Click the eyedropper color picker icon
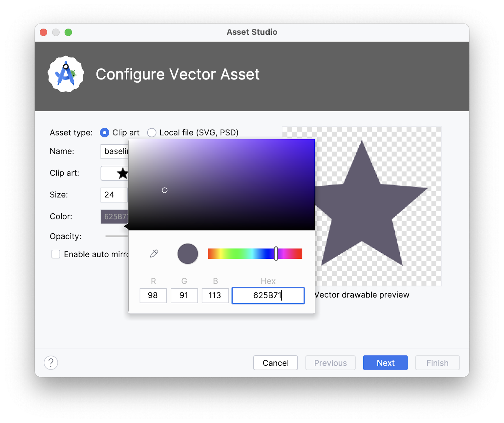The width and height of the screenshot is (504, 423). [x=154, y=253]
